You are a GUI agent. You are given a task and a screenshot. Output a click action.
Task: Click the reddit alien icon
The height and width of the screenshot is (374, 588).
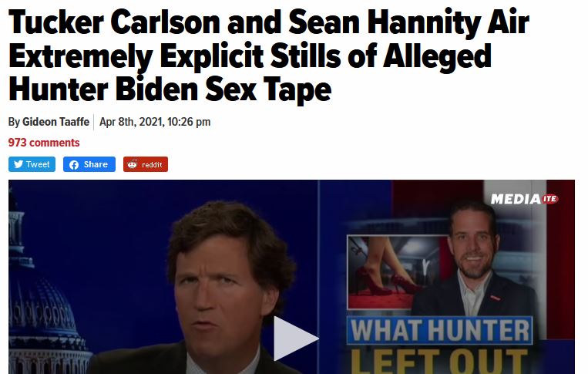[133, 164]
